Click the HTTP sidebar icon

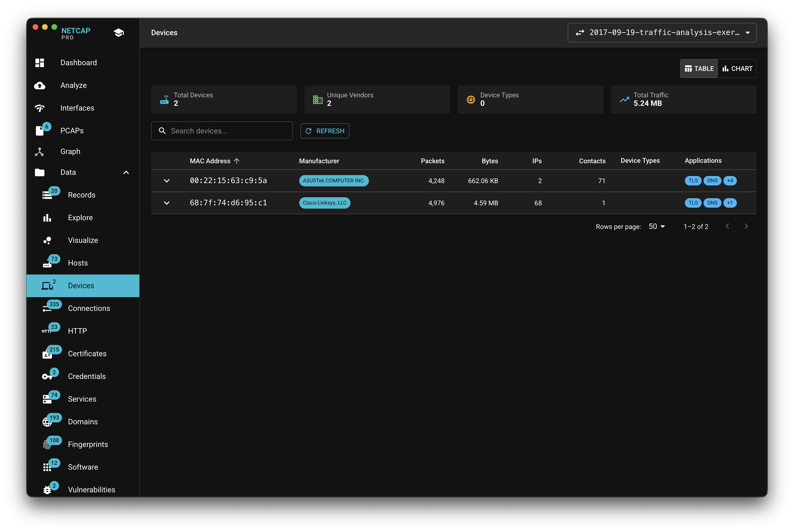coord(47,331)
